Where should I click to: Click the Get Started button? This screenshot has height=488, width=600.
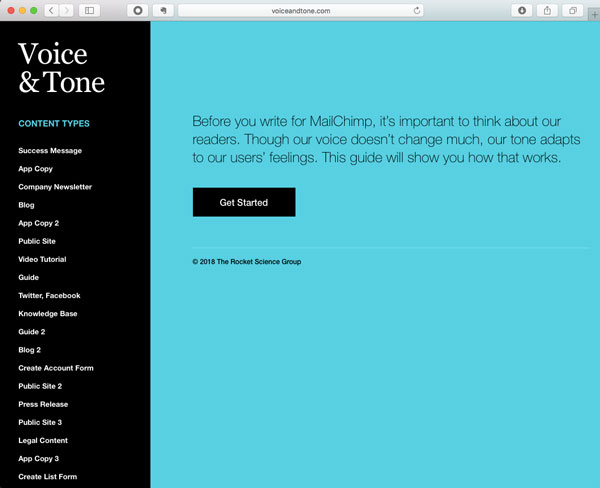244,202
